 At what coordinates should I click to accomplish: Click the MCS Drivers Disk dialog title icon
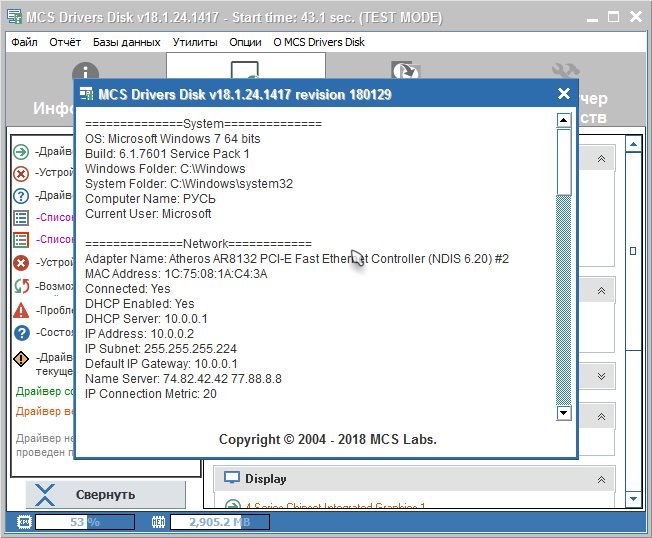coord(86,94)
